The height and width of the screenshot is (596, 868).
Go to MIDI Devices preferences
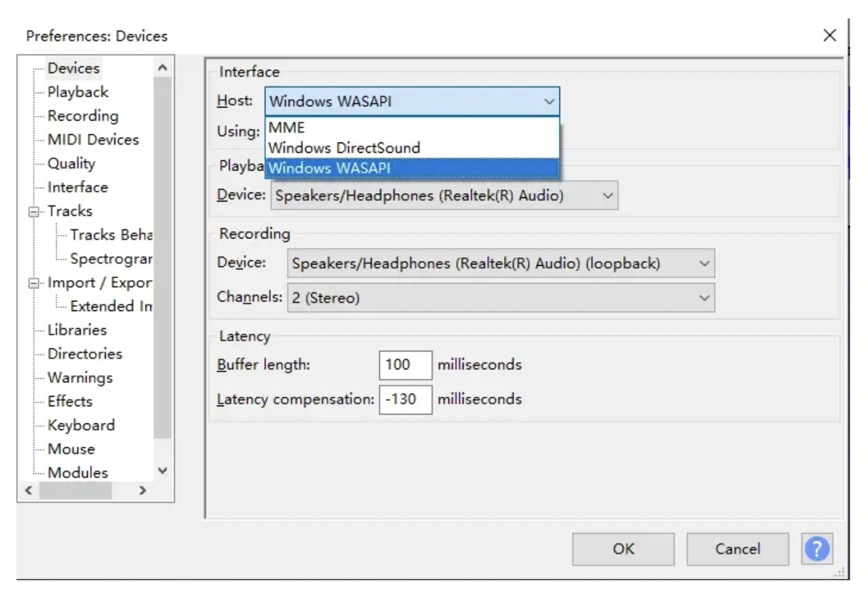coord(93,140)
